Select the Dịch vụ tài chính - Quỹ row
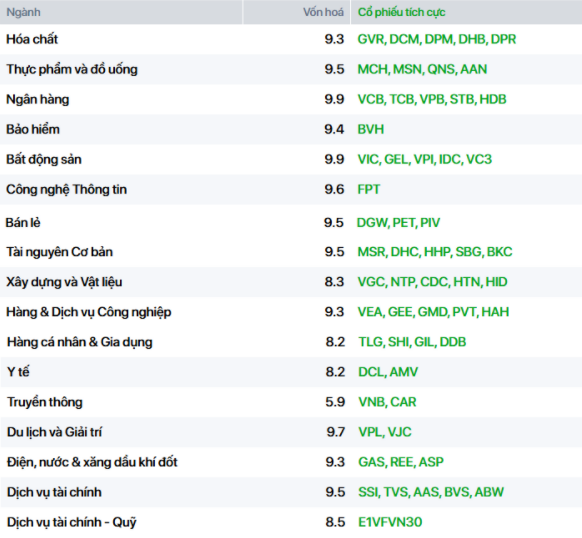Screen dimensions: 582x538 pos(291,522)
